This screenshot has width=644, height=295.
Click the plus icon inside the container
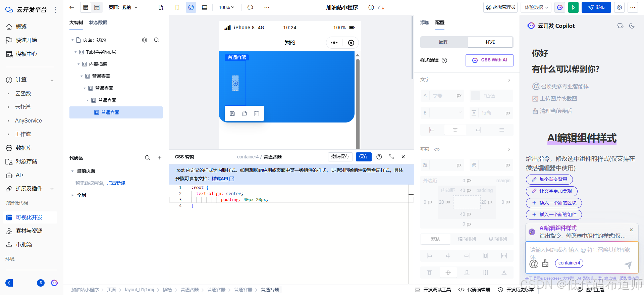(x=235, y=83)
